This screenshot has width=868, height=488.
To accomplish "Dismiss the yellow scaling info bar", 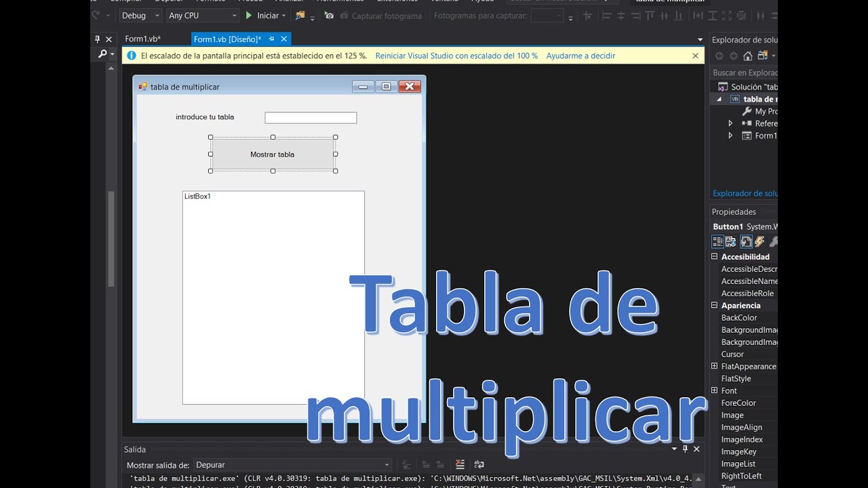I will 695,56.
